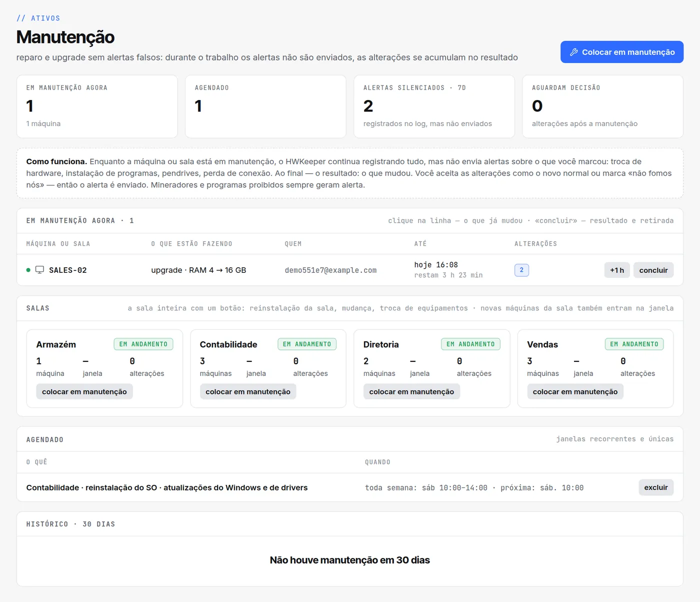Click the Como funciona explanation heading

56,162
